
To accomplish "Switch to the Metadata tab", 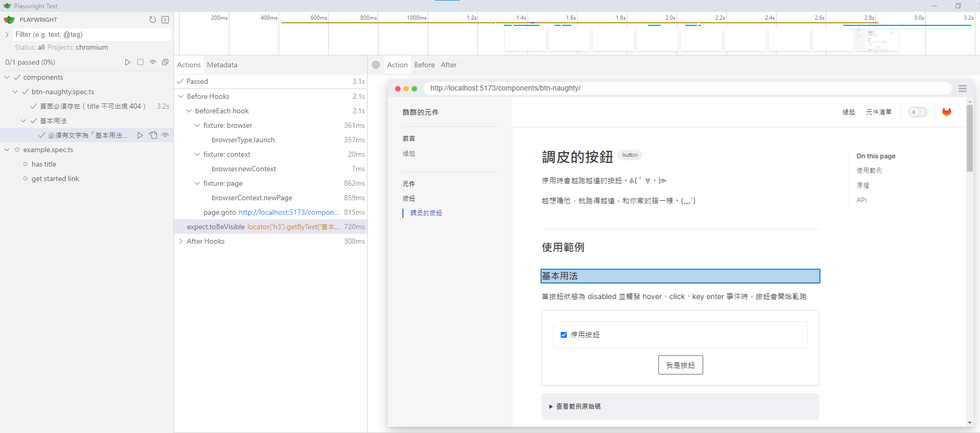I will click(x=222, y=65).
